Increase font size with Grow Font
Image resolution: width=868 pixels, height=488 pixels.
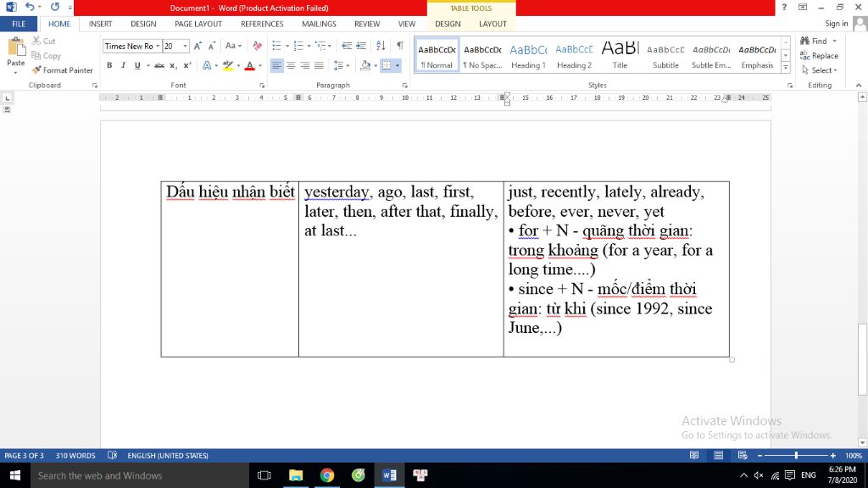[198, 46]
